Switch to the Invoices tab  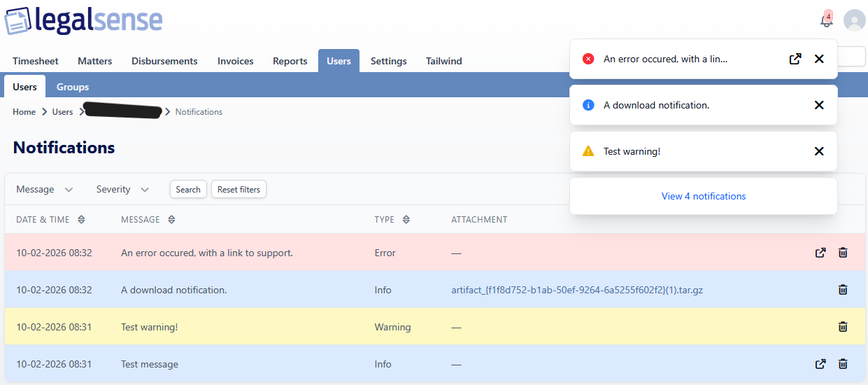coord(236,61)
